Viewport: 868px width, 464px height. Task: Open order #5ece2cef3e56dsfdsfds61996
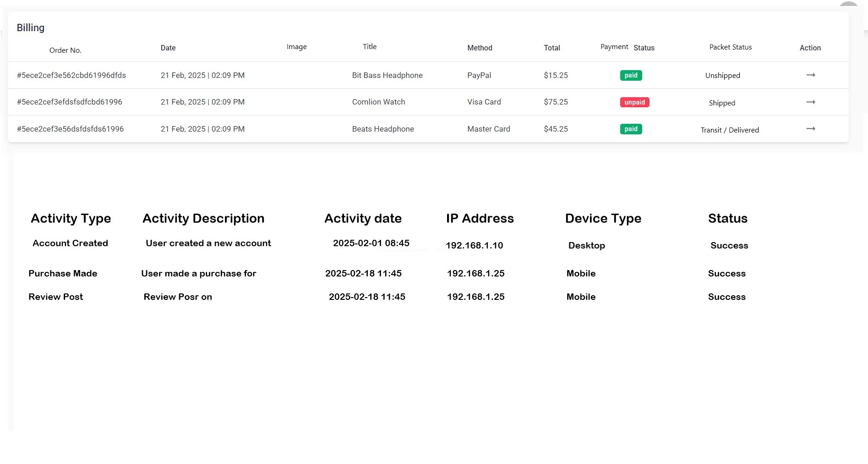click(x=71, y=129)
